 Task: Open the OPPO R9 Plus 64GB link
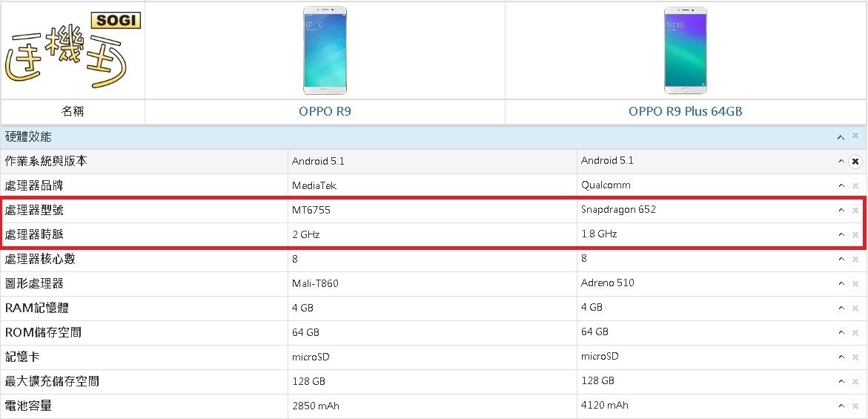pos(686,111)
